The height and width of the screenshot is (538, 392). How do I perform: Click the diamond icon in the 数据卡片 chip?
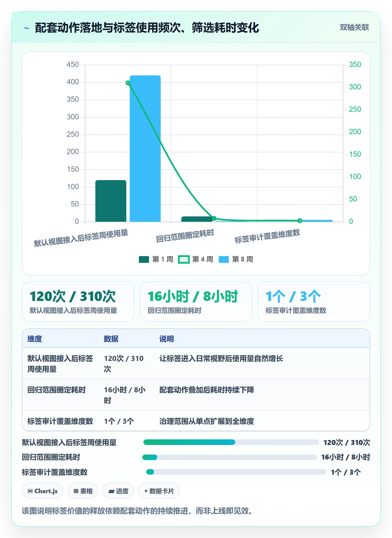[146, 491]
